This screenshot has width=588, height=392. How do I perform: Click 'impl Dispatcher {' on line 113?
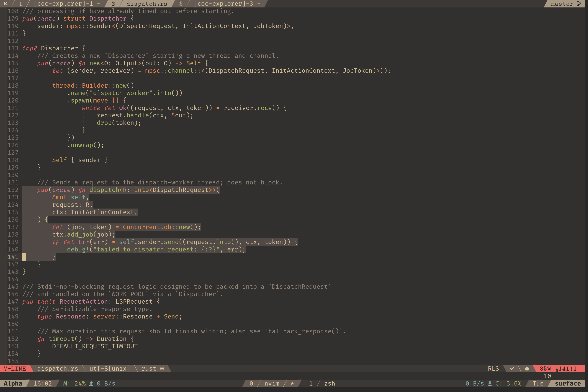54,48
